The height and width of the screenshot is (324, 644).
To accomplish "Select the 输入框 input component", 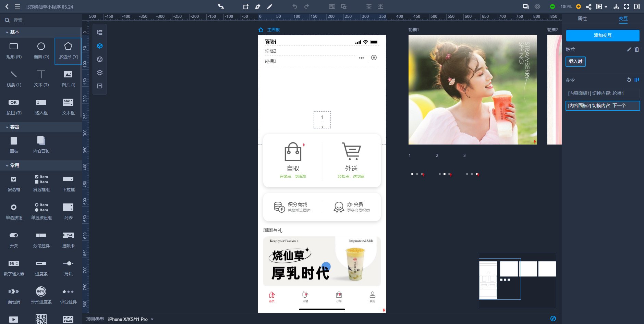I will [41, 107].
